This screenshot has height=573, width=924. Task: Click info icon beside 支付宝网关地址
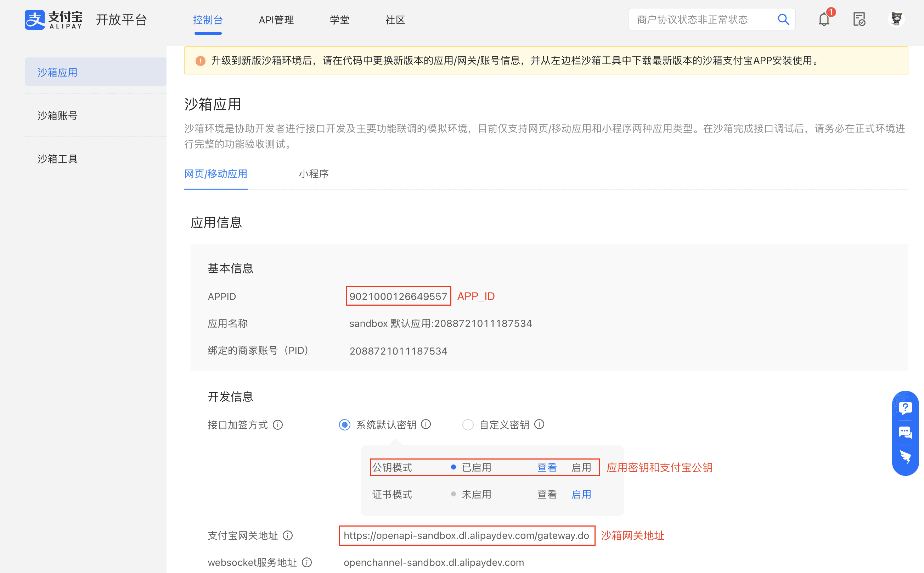288,535
